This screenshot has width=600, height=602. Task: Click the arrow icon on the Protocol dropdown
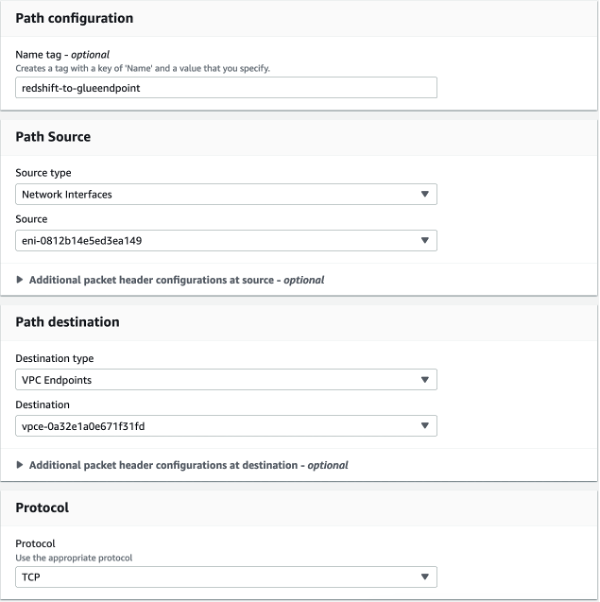tap(424, 577)
